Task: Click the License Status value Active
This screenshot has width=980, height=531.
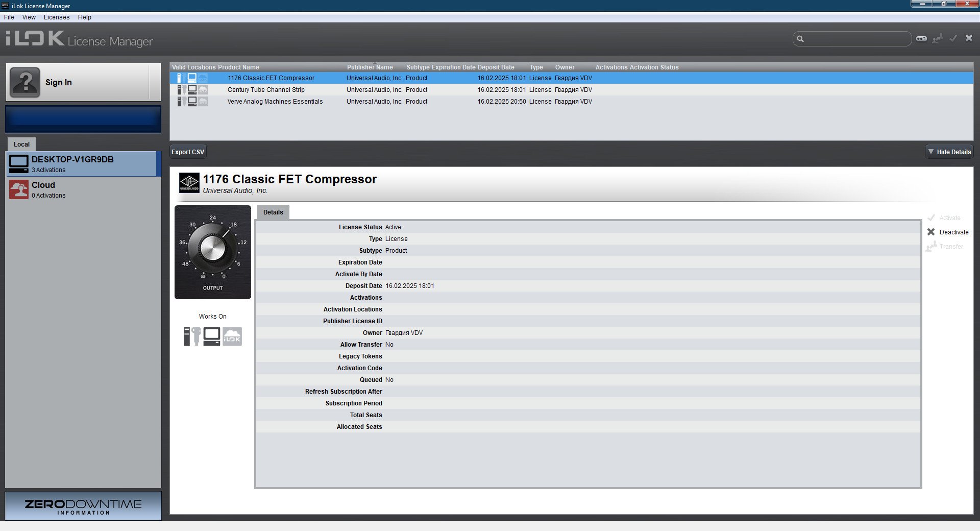Action: click(393, 227)
